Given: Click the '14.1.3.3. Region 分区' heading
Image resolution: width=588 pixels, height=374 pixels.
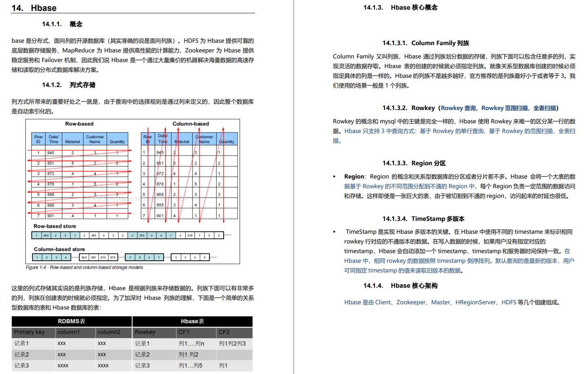Looking at the screenshot, I should point(414,163).
